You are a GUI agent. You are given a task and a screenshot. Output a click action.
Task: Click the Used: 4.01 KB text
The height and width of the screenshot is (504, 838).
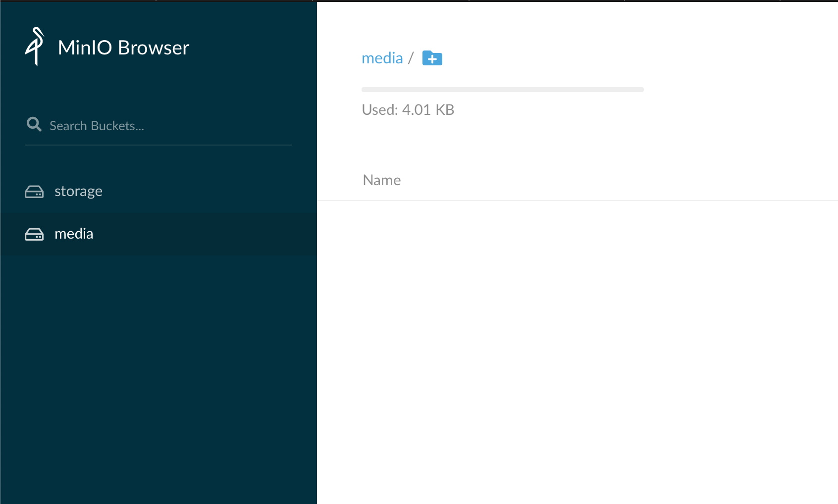408,109
